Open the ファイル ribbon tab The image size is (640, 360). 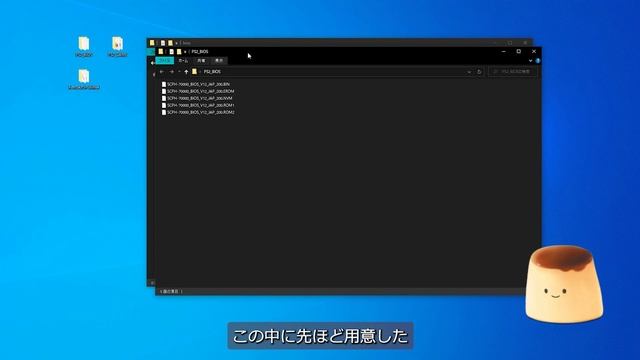tap(165, 60)
